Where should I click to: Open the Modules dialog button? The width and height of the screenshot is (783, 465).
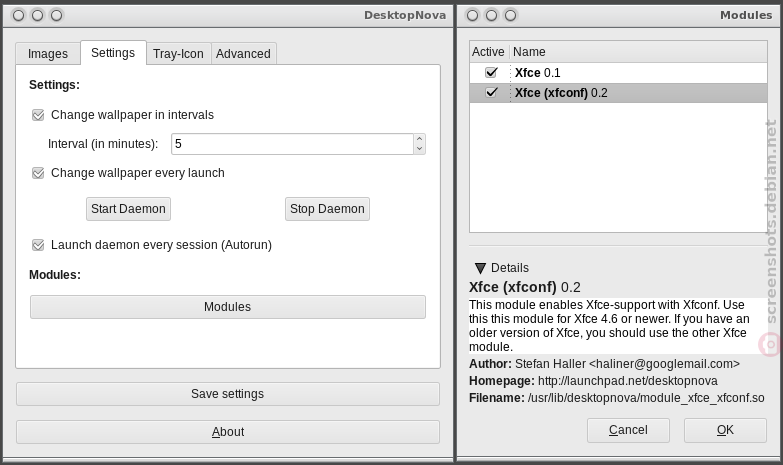coord(228,307)
